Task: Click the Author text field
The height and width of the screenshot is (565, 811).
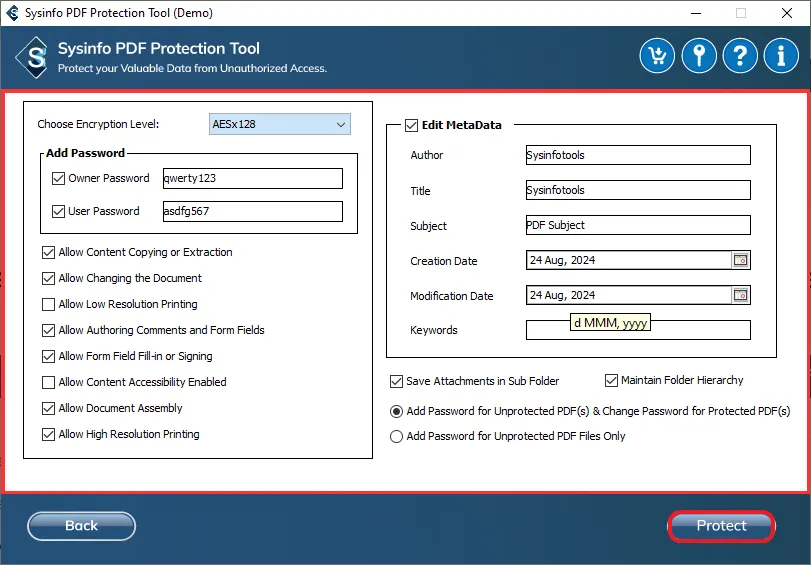Action: [x=637, y=155]
